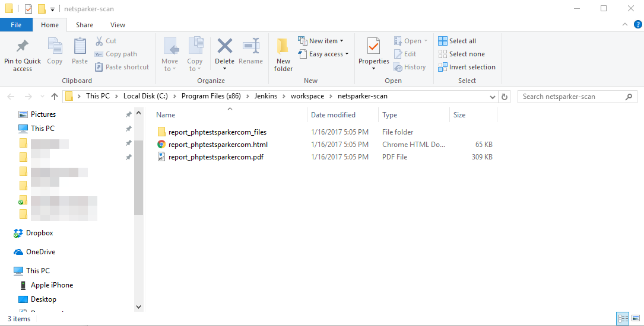The height and width of the screenshot is (326, 644).
Task: Click navigation pane scroll down arrow
Action: (138, 306)
